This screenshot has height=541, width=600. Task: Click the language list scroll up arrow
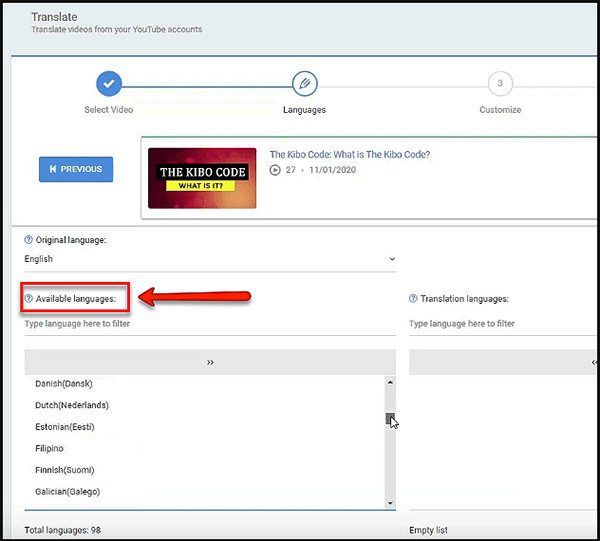[390, 382]
